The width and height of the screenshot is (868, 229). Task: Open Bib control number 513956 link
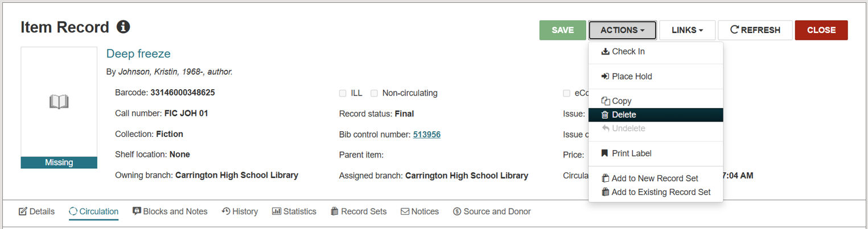427,135
